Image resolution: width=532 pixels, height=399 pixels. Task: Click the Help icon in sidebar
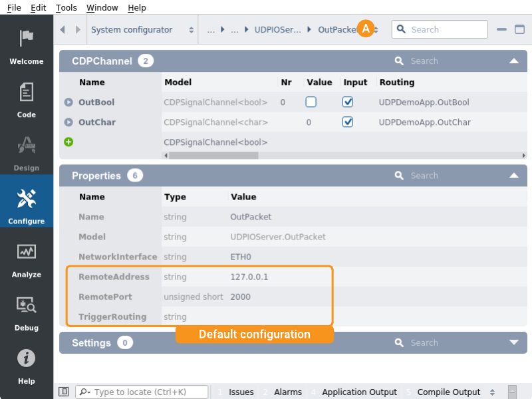tap(27, 366)
